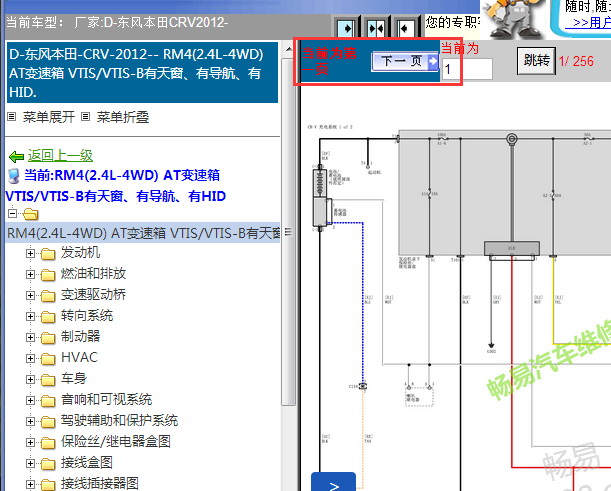Click the 接线插接器图 folder icon
This screenshot has width=611, height=491.
tap(48, 486)
